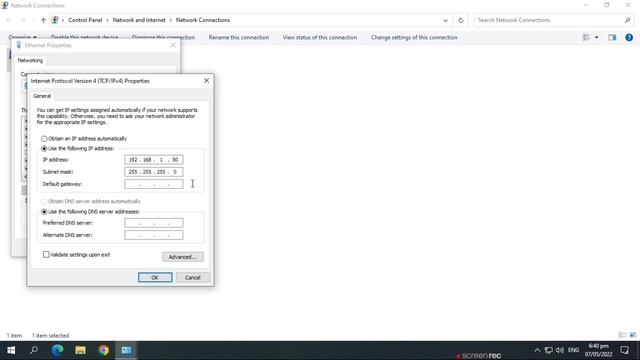Click Control Panel in breadcrumb
Viewport: 640px width, 360px height.
[x=85, y=20]
